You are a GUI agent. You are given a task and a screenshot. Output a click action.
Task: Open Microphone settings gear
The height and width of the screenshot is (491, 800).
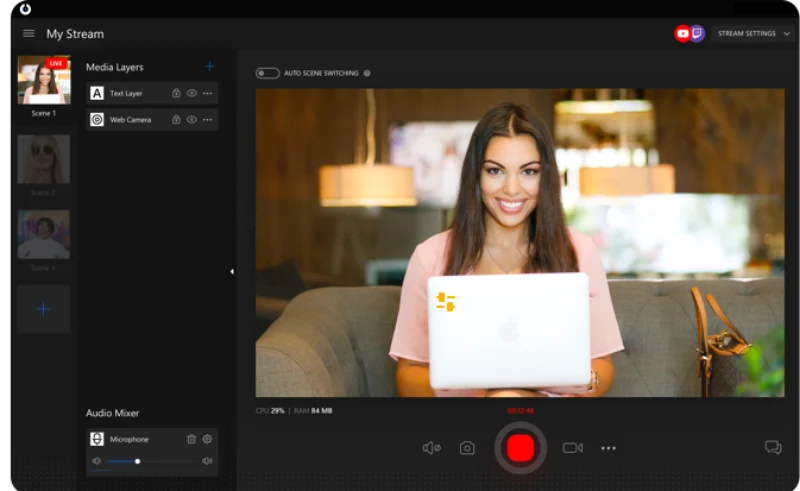tap(207, 439)
